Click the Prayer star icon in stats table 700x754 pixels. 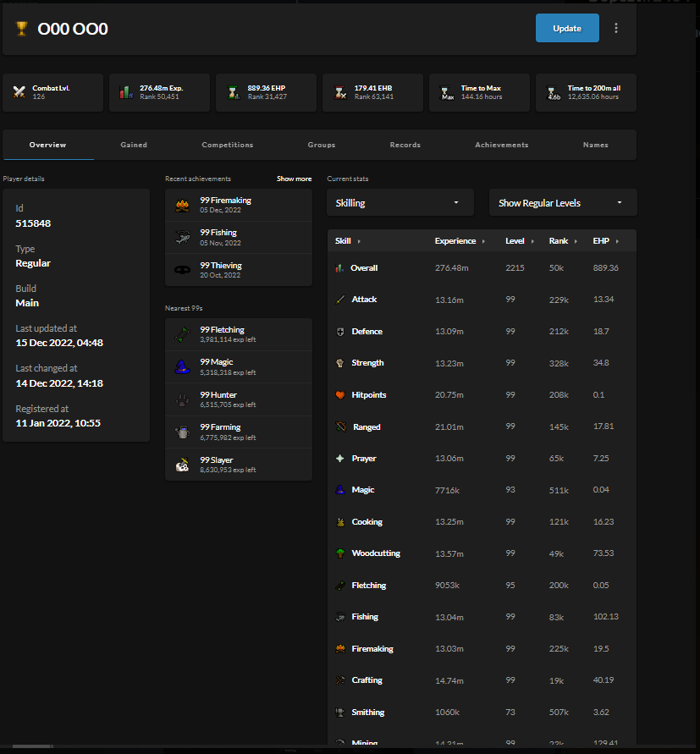click(x=340, y=459)
